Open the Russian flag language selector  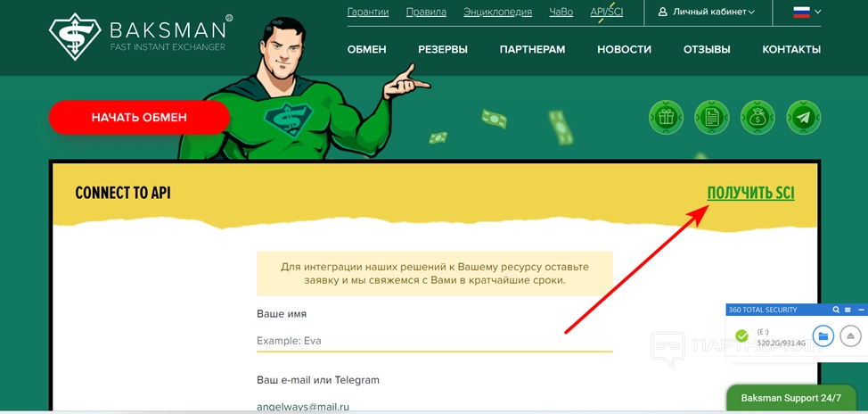(807, 12)
